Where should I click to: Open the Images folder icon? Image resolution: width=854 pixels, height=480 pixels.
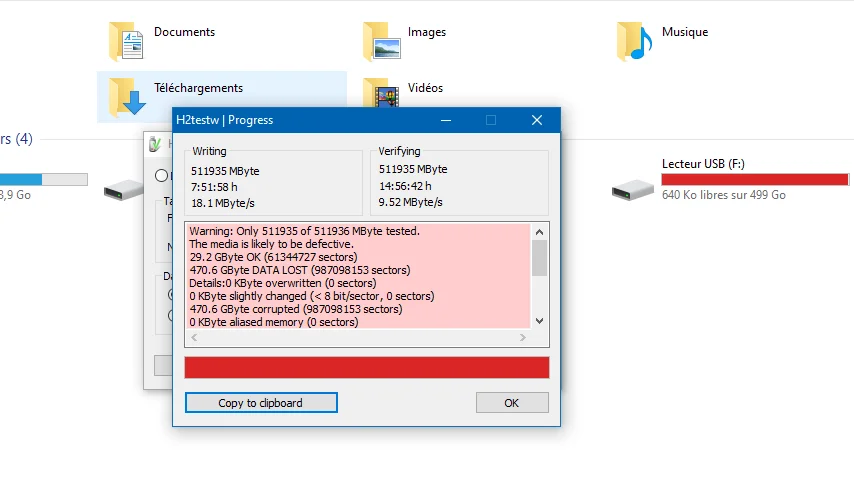click(382, 41)
